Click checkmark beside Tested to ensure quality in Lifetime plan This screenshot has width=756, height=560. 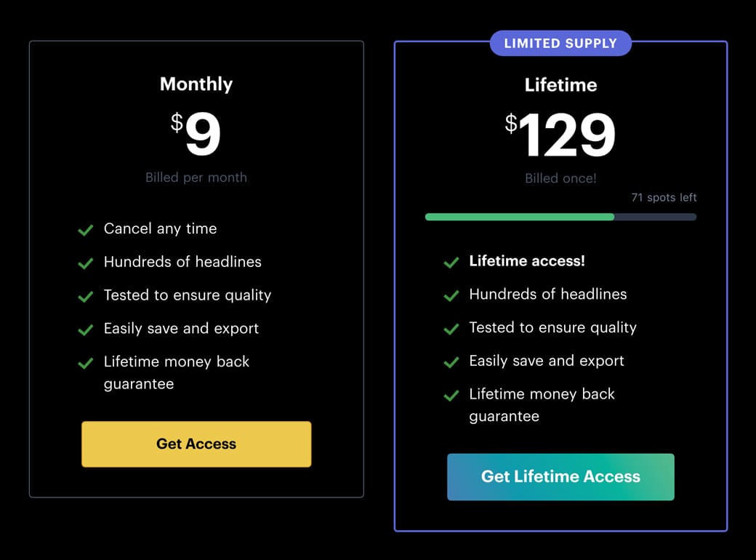click(x=451, y=329)
